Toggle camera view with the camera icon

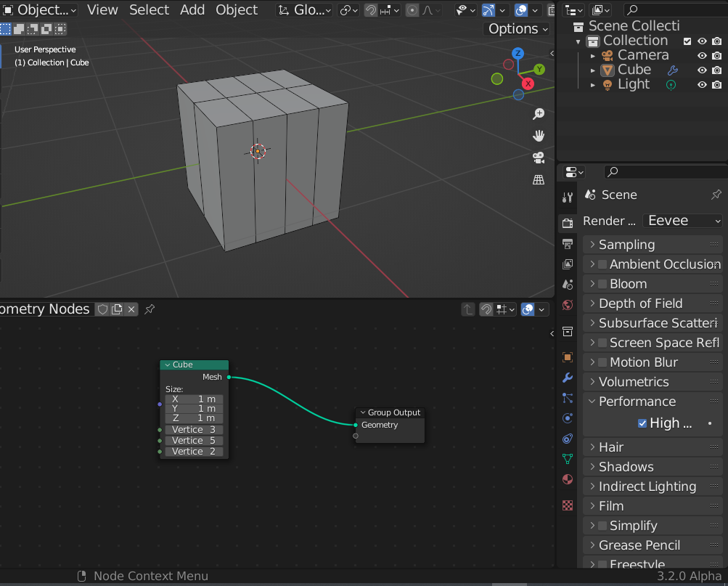point(539,158)
